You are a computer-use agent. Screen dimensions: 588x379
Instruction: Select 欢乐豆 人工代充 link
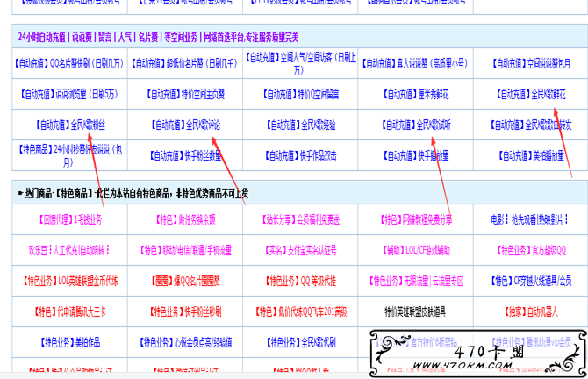point(68,250)
